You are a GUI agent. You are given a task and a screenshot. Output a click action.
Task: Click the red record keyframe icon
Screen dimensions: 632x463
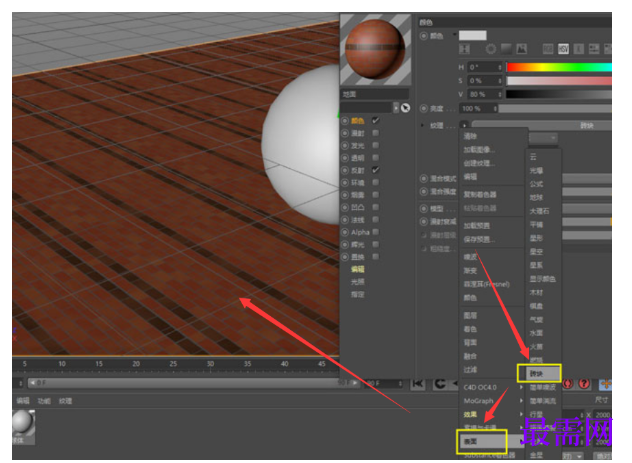point(568,384)
